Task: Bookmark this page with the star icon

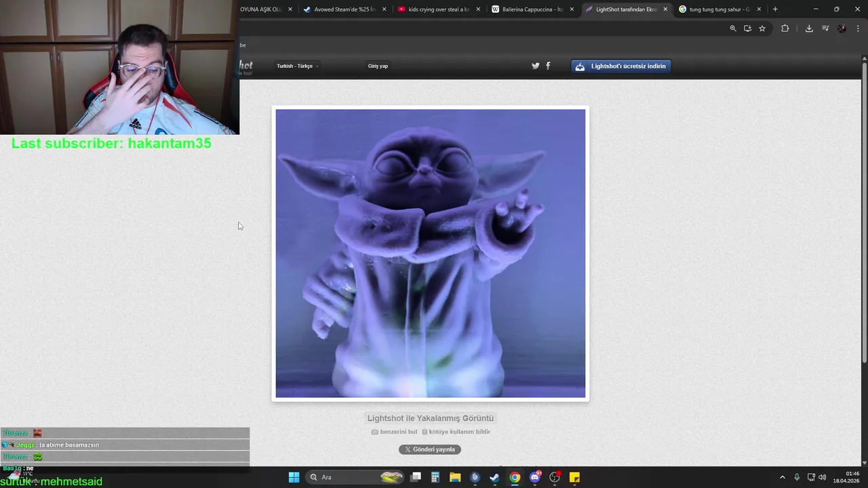Action: coord(762,28)
